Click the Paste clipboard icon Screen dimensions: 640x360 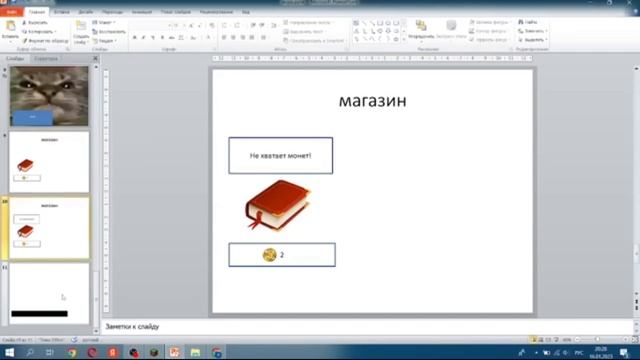[x=10, y=26]
